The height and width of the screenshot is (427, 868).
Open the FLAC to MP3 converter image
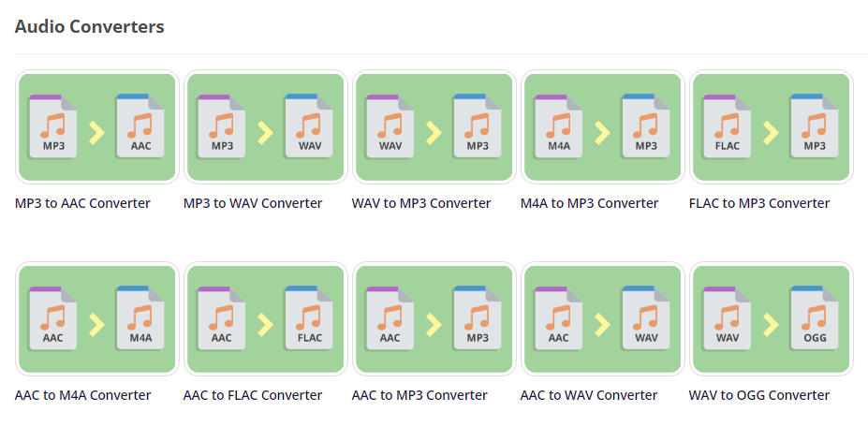point(771,126)
